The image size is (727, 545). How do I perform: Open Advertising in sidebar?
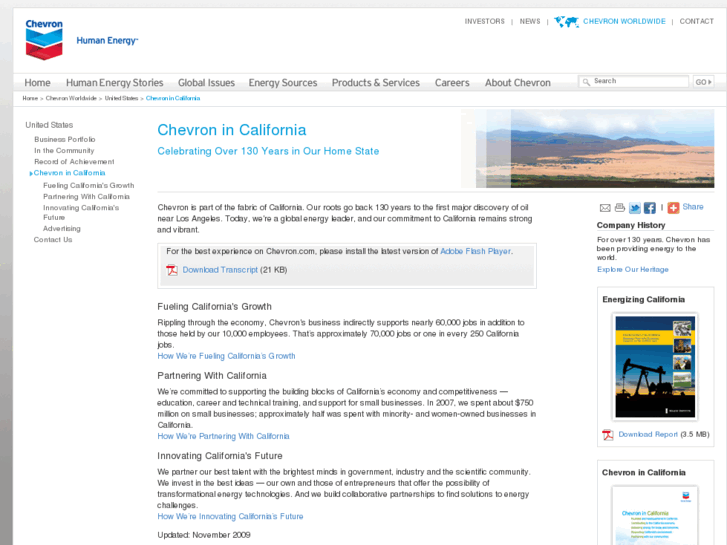pyautogui.click(x=62, y=228)
